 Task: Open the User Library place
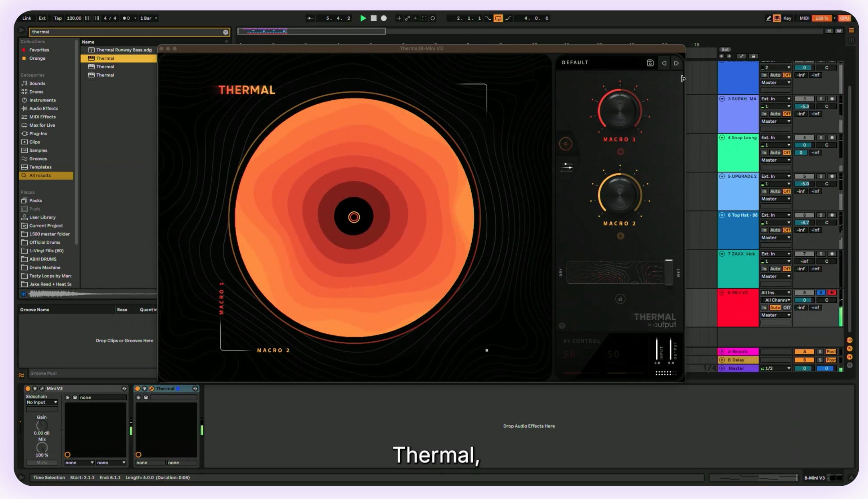pyautogui.click(x=42, y=217)
